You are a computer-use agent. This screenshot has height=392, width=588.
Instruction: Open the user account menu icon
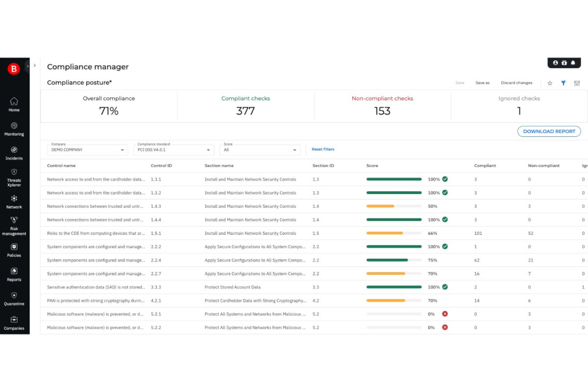[x=555, y=63]
